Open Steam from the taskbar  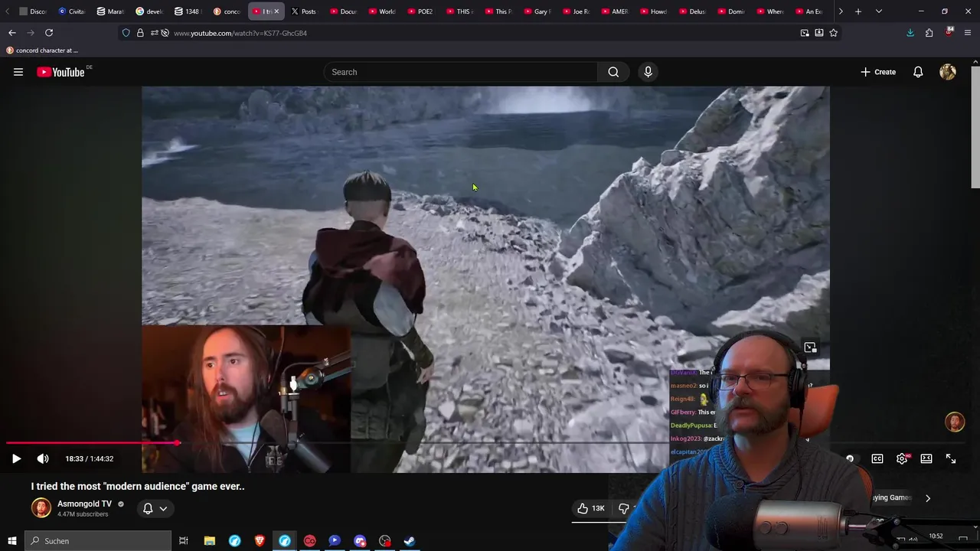[x=410, y=541]
